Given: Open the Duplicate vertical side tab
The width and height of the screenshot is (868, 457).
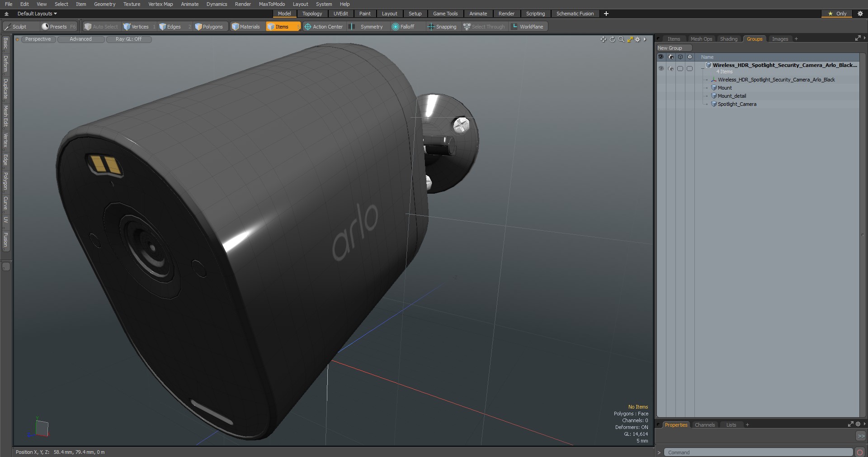Looking at the screenshot, I should coord(5,89).
